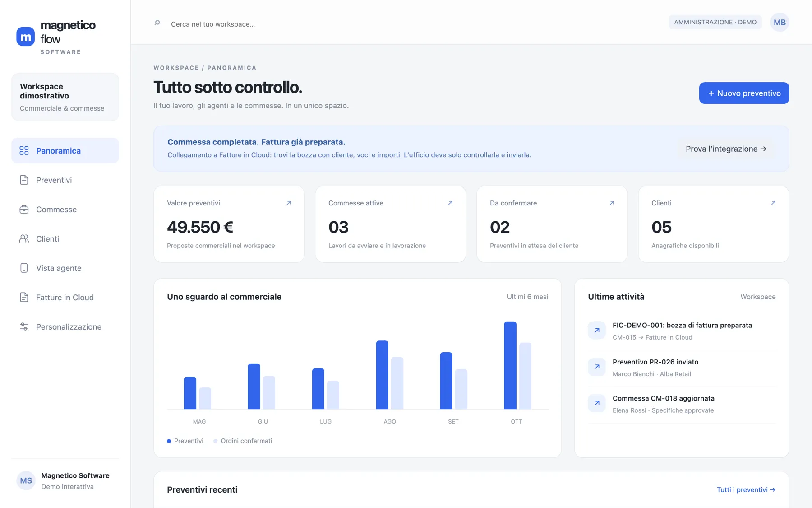This screenshot has width=812, height=508.
Task: Click the OTT Preventivi bar in chart
Action: click(x=510, y=365)
